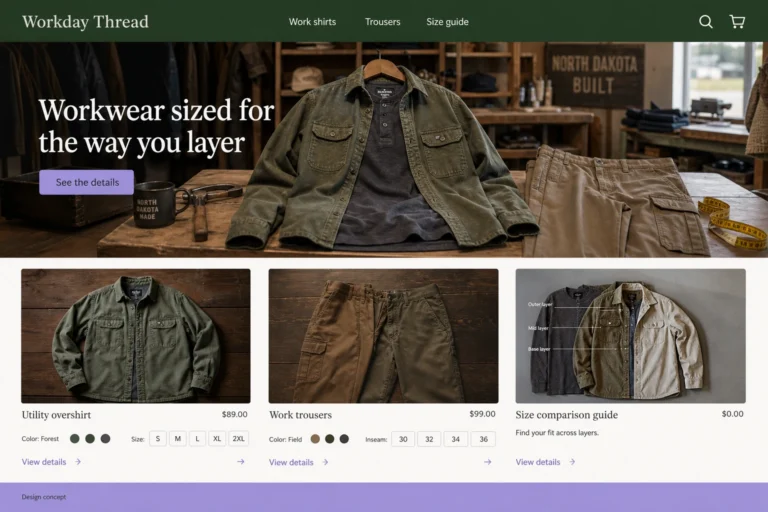Viewport: 768px width, 512px height.
Task: Select size M for the overshirt
Action: (x=178, y=439)
